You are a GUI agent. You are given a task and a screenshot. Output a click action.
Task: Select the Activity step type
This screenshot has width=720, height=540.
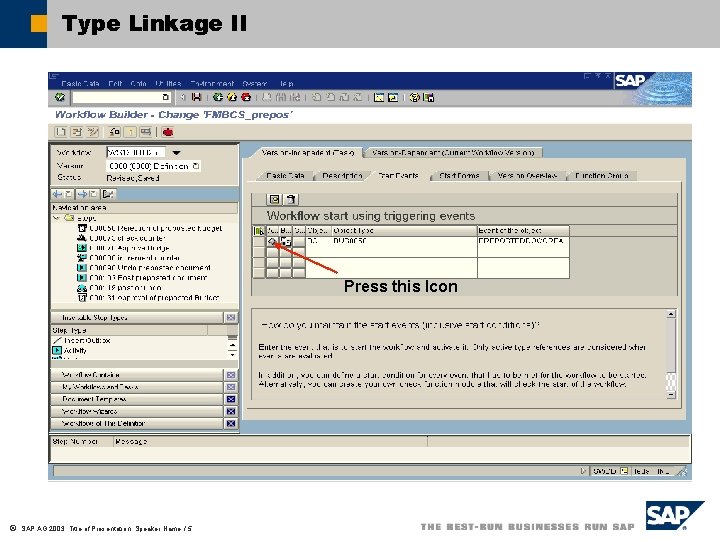[75, 350]
